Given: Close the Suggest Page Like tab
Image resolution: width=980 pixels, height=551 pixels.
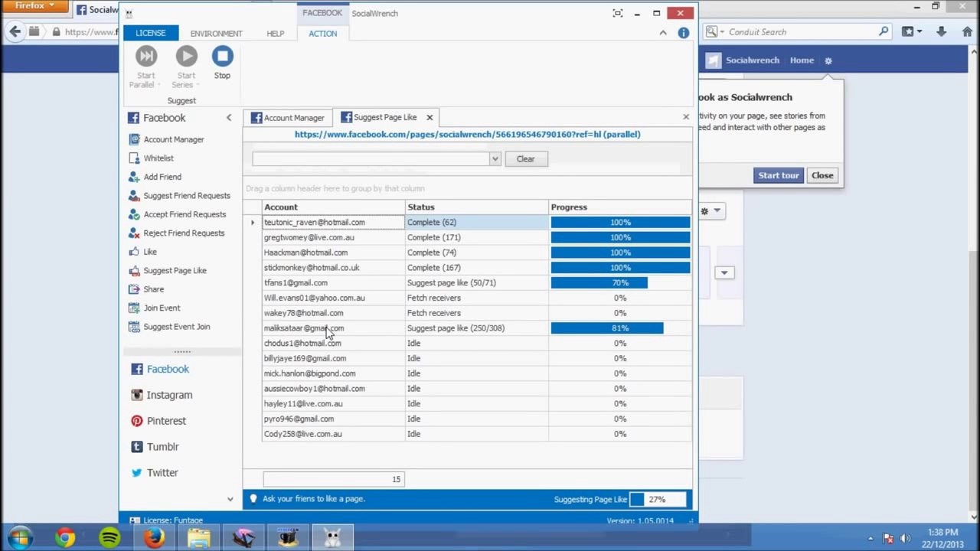Looking at the screenshot, I should tap(430, 118).
